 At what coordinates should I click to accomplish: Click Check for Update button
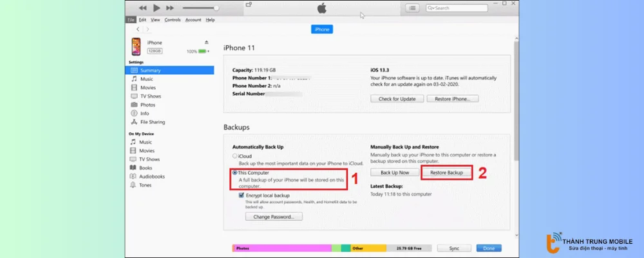coord(397,99)
